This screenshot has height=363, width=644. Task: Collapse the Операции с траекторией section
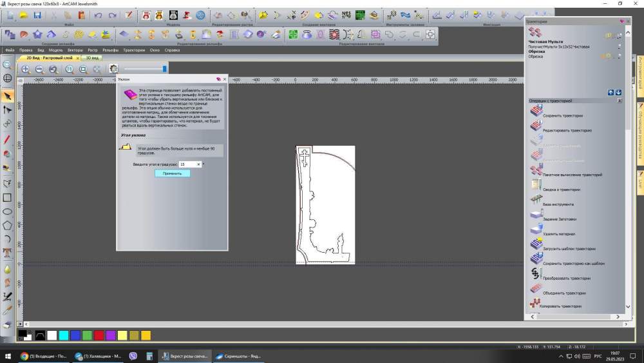(x=620, y=101)
